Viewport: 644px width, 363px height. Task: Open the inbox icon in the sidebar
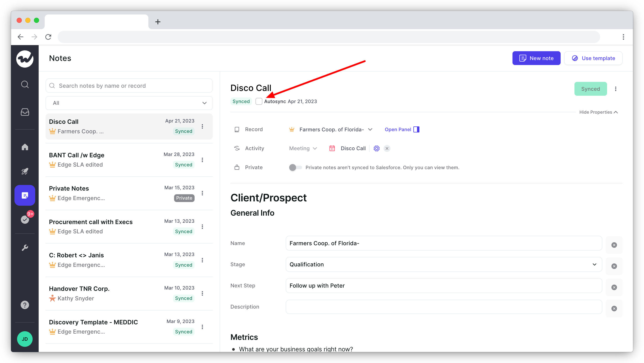click(25, 112)
